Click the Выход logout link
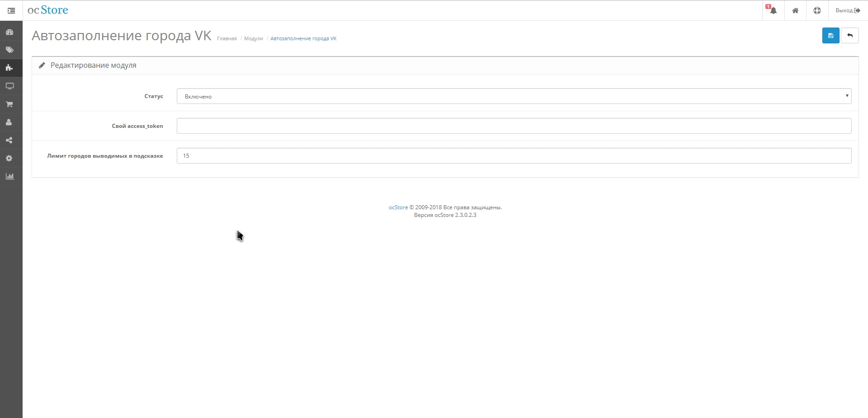868x418 pixels. pos(848,10)
